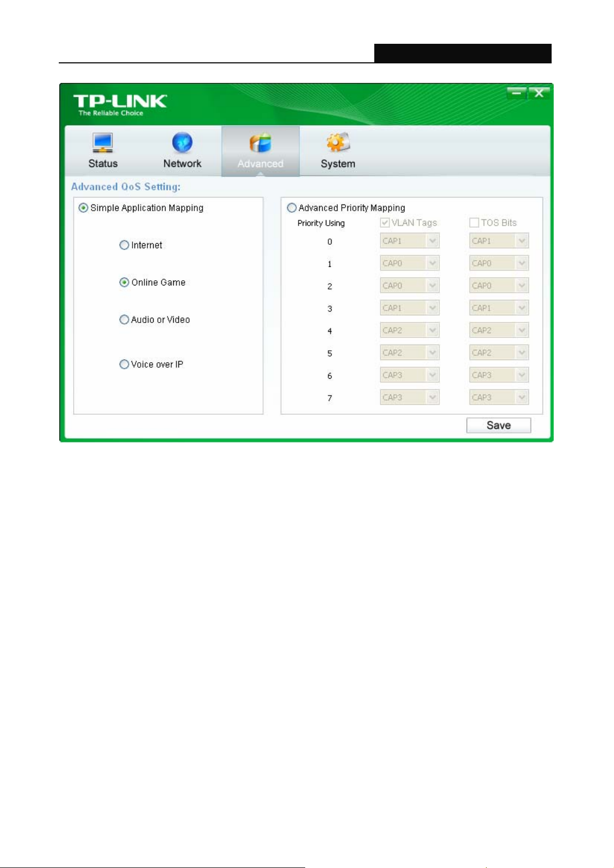Click the priority number 0 label
The width and height of the screenshot is (614, 868).
[329, 242]
